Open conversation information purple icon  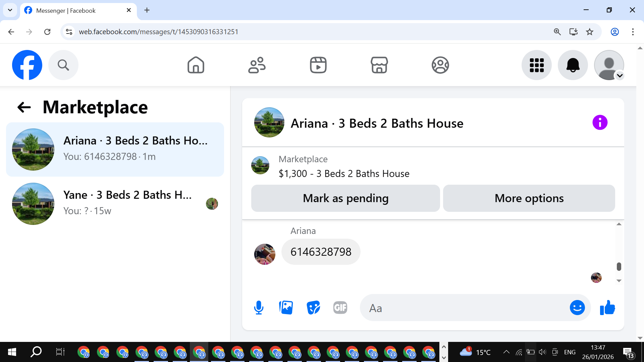click(600, 122)
